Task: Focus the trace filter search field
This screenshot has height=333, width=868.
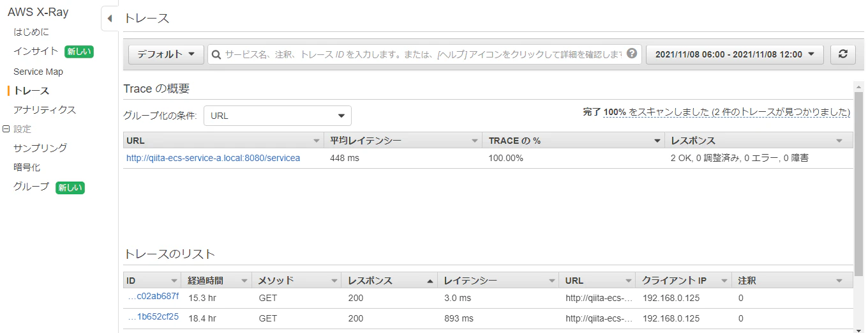Action: pyautogui.click(x=423, y=54)
